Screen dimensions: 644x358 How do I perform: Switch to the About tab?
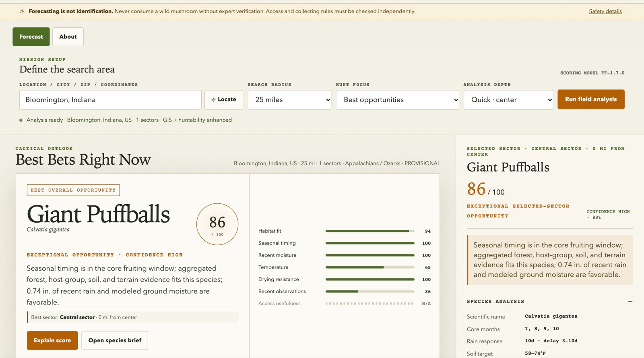pyautogui.click(x=68, y=37)
